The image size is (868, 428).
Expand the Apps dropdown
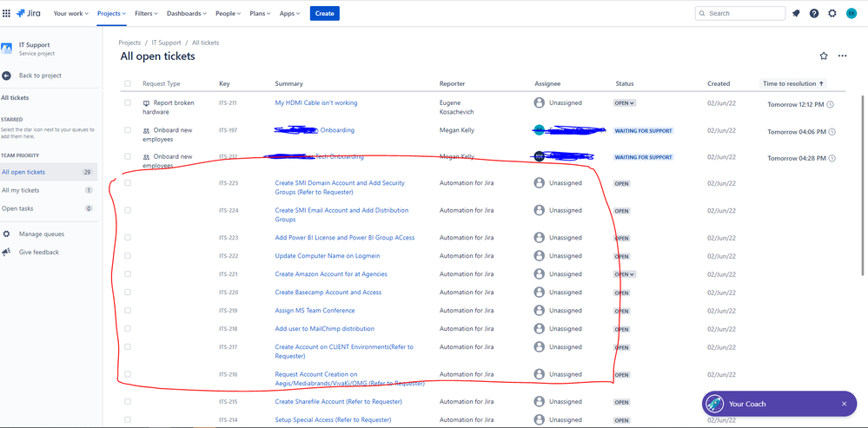click(289, 13)
